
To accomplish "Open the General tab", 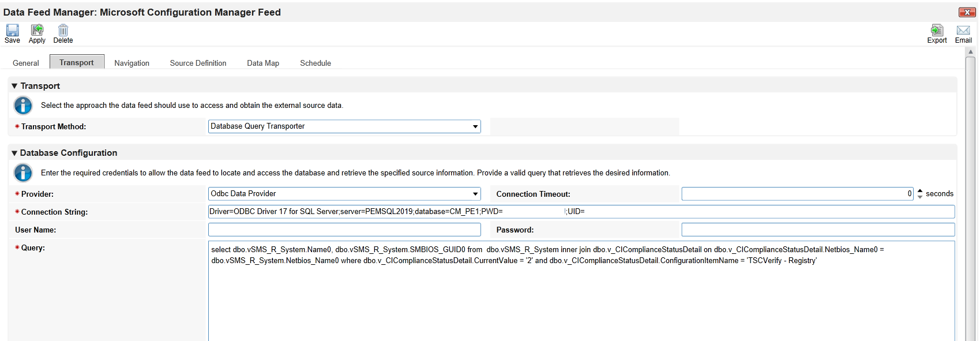I will (26, 63).
